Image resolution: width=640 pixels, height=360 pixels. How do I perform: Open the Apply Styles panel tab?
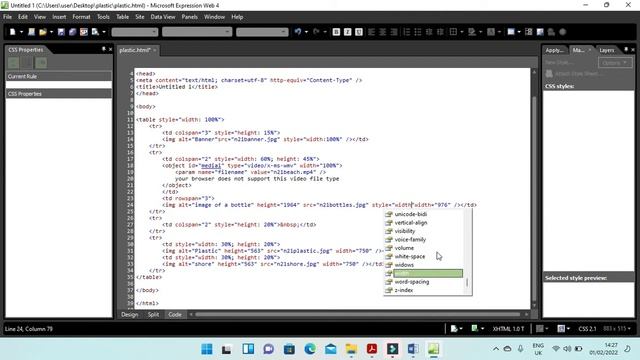[554, 50]
